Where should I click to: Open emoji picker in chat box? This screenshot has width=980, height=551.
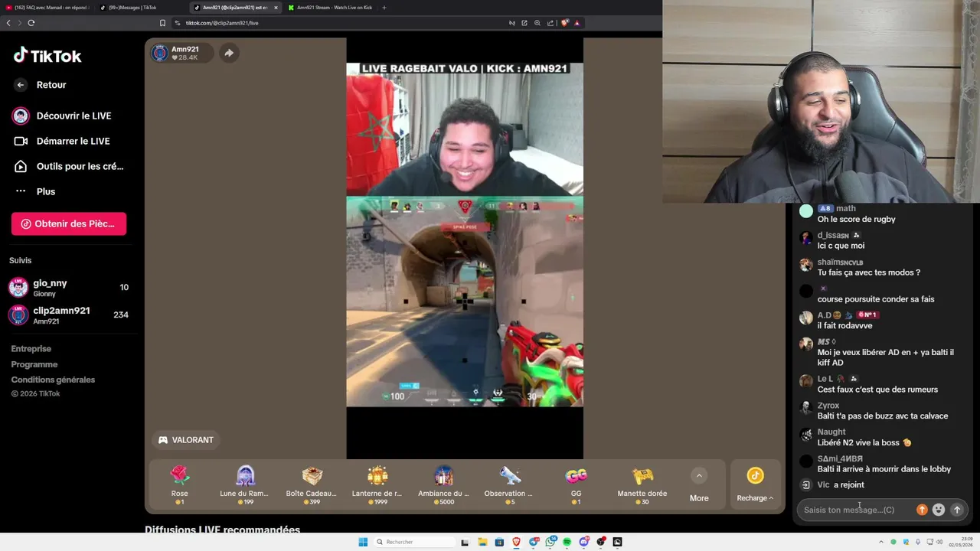pyautogui.click(x=939, y=510)
